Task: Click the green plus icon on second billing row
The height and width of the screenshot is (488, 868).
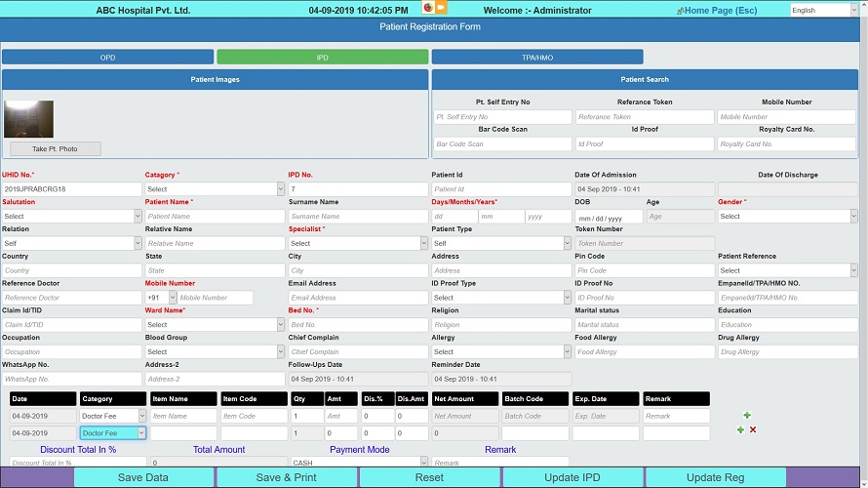Action: point(740,430)
